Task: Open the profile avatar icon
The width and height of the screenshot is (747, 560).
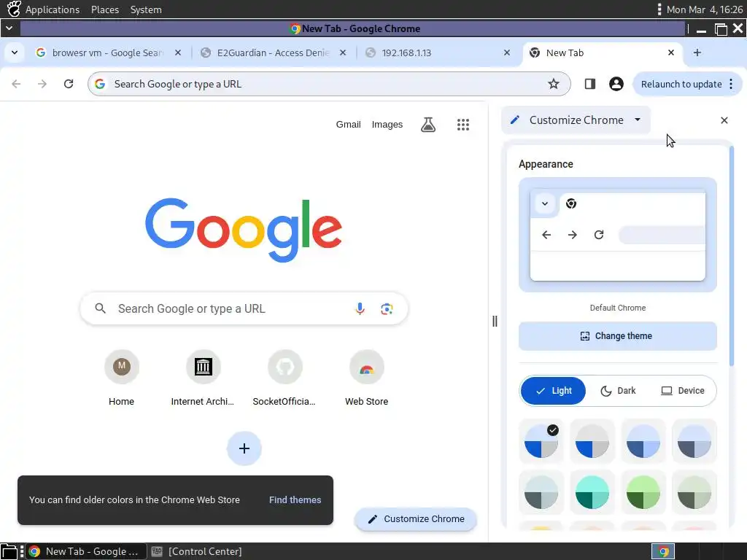Action: click(616, 84)
